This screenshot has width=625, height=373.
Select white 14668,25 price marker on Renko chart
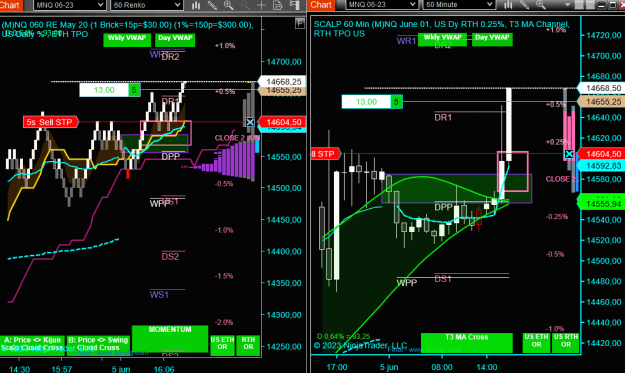[282, 81]
